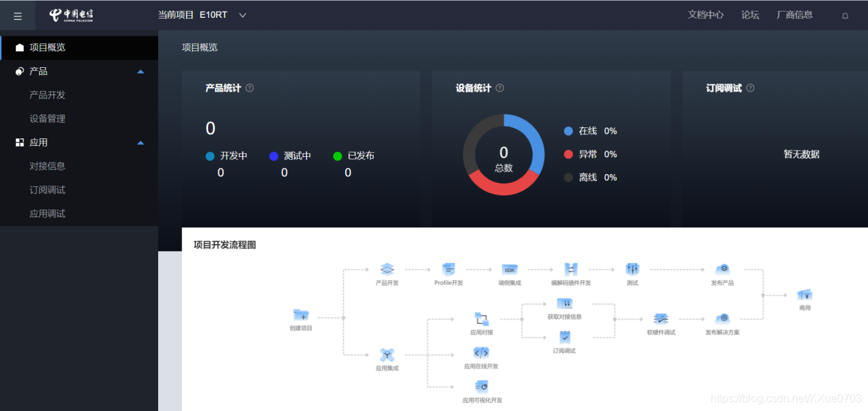
Task: Click the 编解码插件开发 flowchart icon
Action: [571, 269]
